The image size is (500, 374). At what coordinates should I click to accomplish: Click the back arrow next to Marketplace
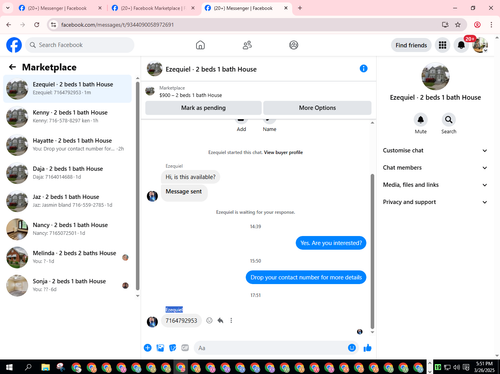(x=12, y=67)
